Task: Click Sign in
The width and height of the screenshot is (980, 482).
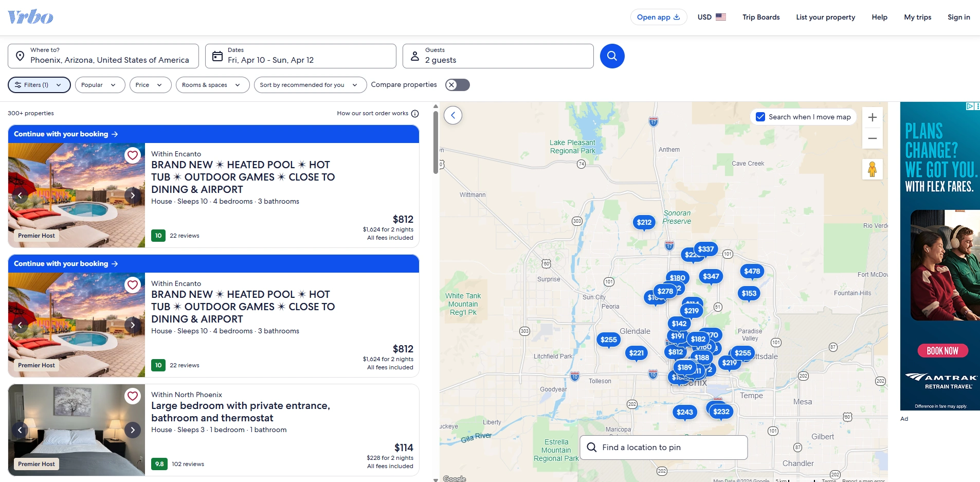Action: pos(959,17)
